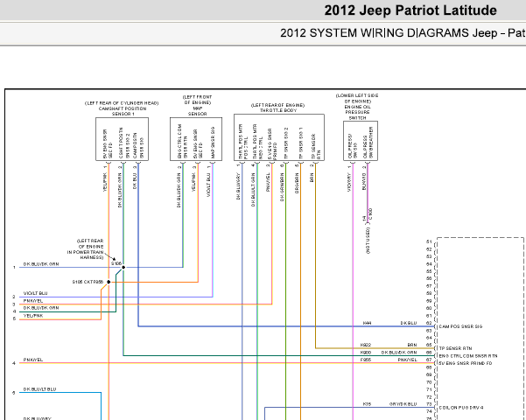Viewport: 526px width, 420px height.
Task: Select the VIO/LT BLU wire label at left
Action: pyautogui.click(x=35, y=293)
